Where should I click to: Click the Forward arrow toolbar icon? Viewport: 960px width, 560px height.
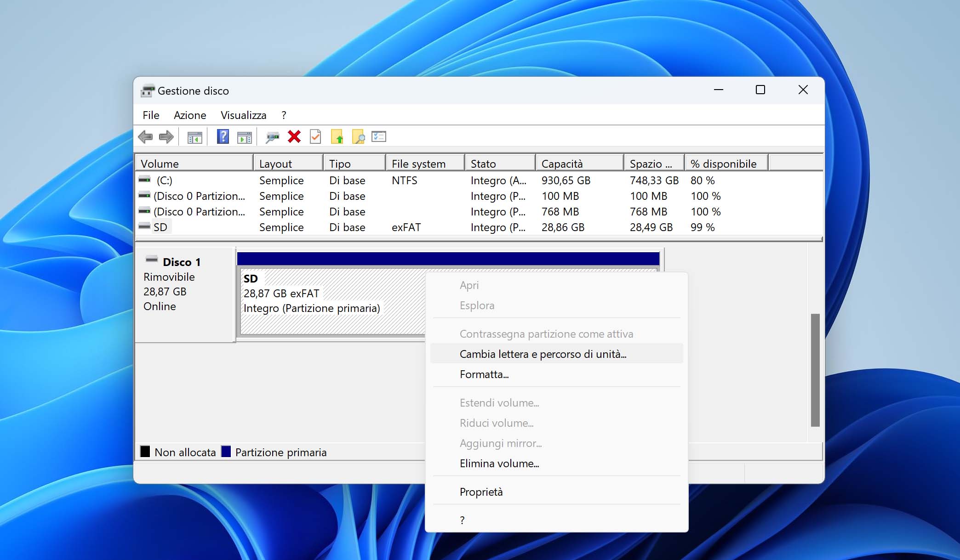tap(166, 137)
